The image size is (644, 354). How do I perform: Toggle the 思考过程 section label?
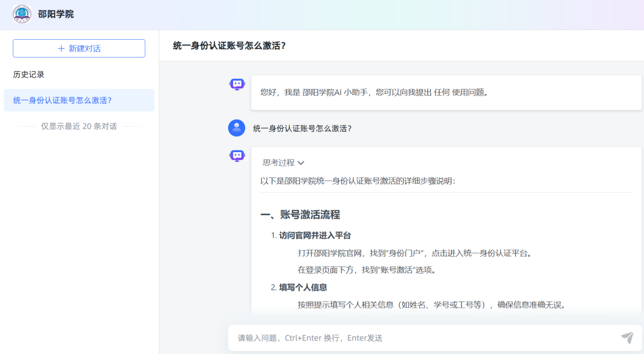tap(278, 163)
